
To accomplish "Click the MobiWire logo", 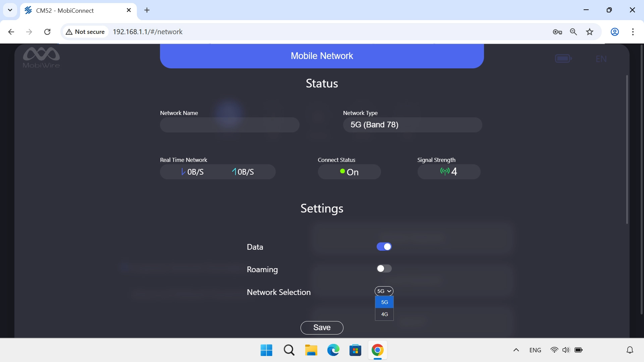I will (x=41, y=57).
